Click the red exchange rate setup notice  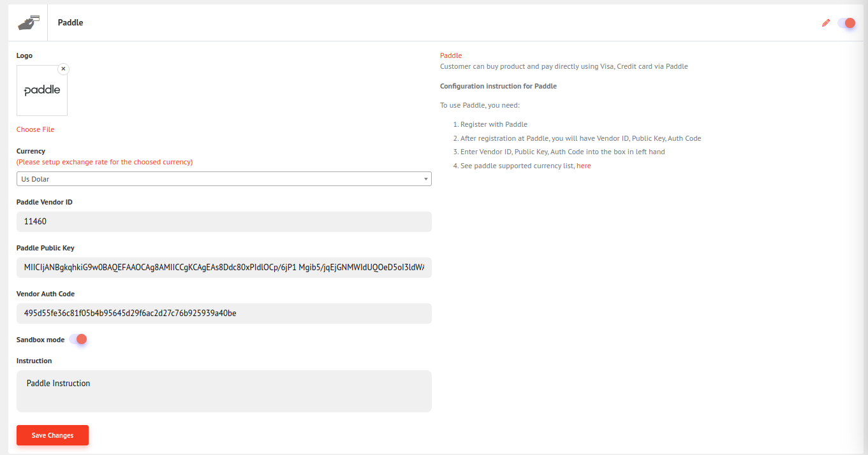(x=105, y=162)
